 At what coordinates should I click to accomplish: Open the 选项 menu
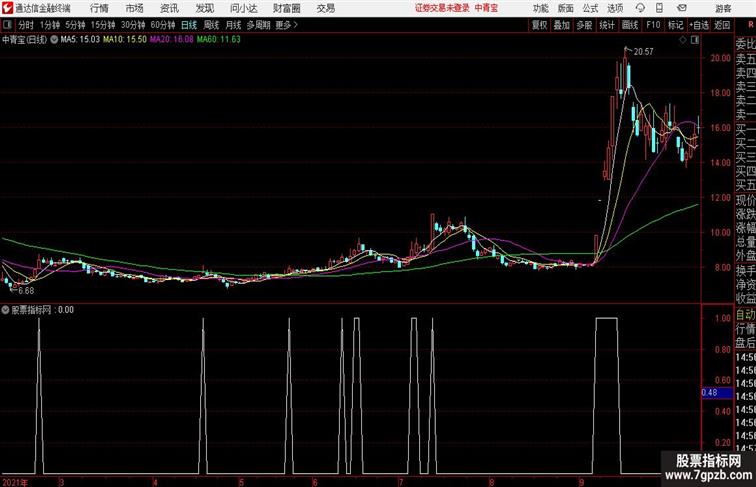pos(615,8)
